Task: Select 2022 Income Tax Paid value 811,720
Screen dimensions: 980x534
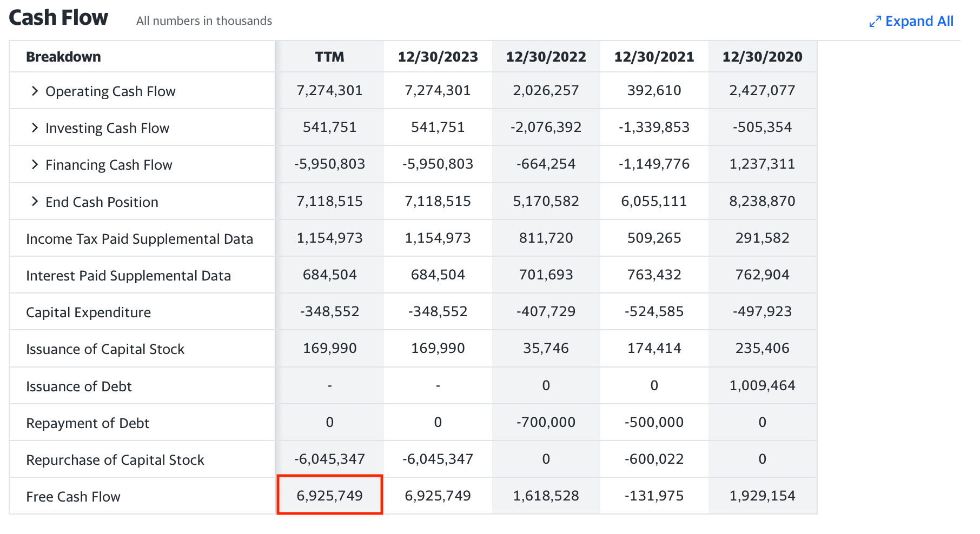Action: pyautogui.click(x=546, y=238)
